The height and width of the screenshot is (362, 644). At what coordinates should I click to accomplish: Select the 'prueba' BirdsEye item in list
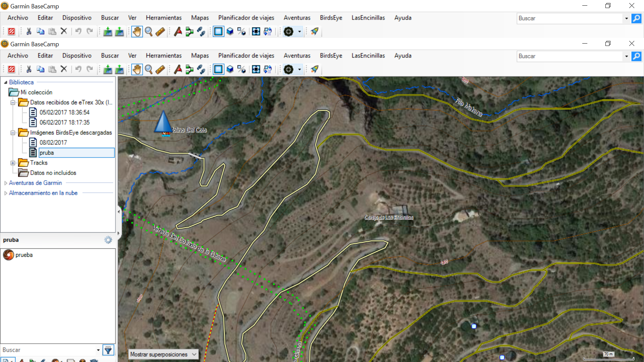tap(23, 255)
